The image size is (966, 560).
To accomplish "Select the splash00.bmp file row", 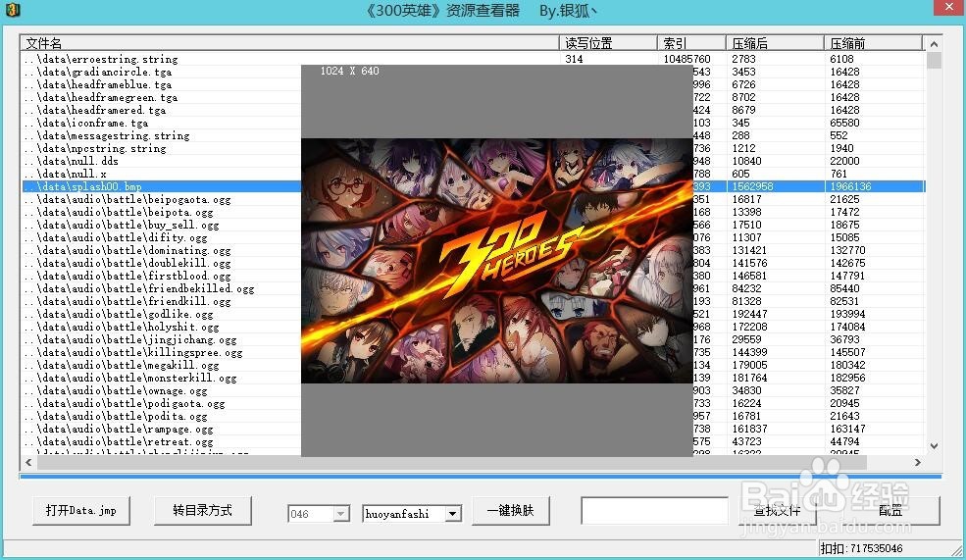I will (473, 186).
